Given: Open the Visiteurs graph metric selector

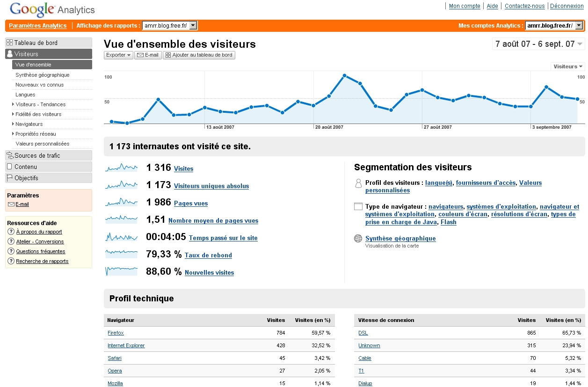Looking at the screenshot, I should point(568,66).
